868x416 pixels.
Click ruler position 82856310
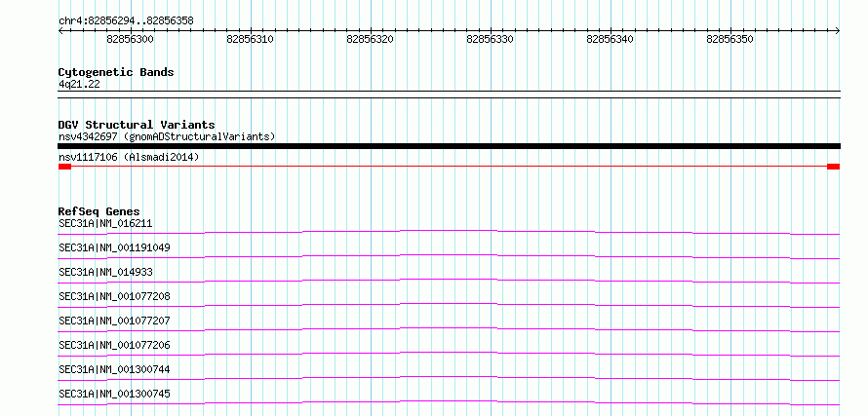pyautogui.click(x=251, y=39)
